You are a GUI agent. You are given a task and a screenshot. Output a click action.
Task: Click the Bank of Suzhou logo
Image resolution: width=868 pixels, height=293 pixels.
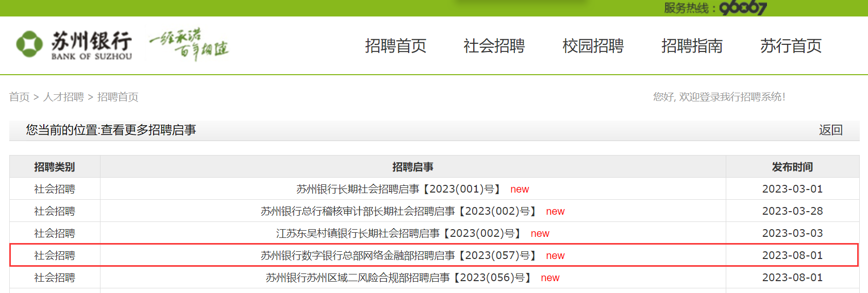(74, 45)
